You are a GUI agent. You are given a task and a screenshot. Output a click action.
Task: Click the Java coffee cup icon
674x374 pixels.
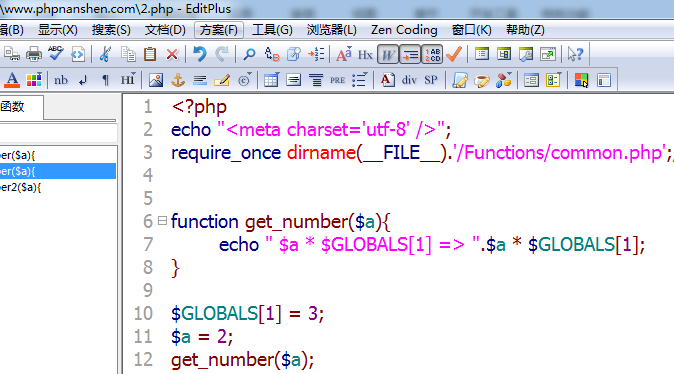pos(481,81)
